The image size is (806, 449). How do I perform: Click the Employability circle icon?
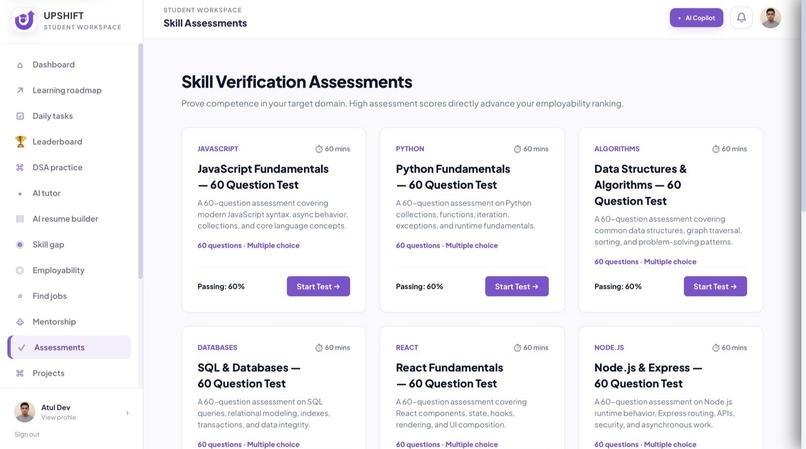pos(20,271)
